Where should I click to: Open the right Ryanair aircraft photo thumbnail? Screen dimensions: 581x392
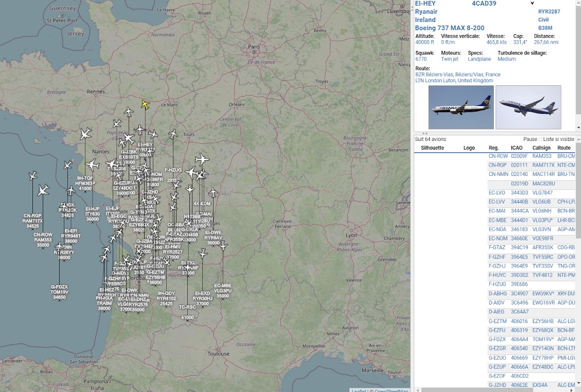click(x=529, y=108)
